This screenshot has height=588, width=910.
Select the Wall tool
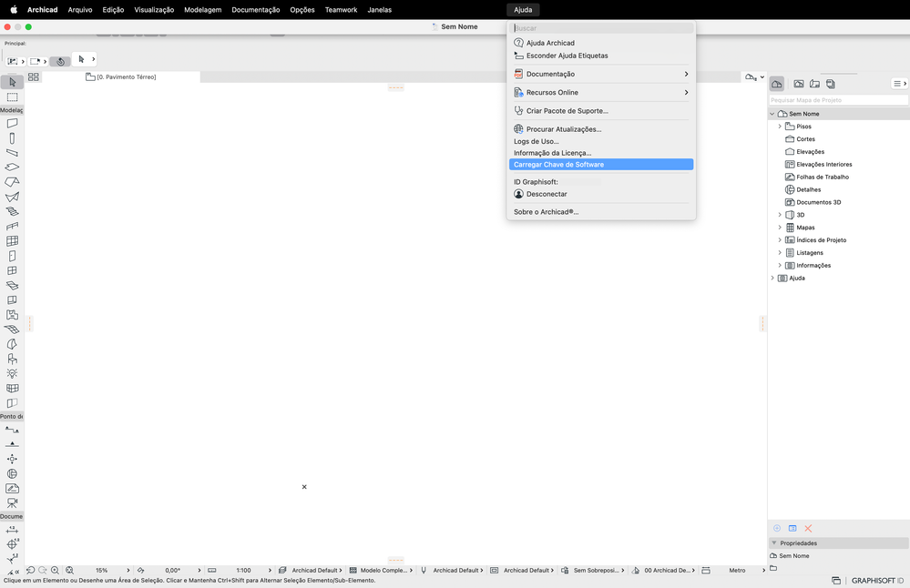click(x=12, y=124)
